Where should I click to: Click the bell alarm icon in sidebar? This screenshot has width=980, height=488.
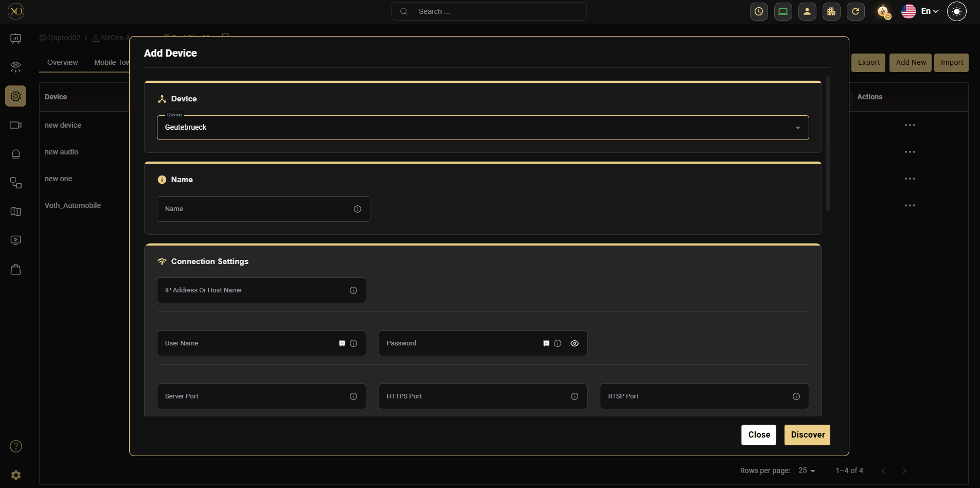point(16,154)
